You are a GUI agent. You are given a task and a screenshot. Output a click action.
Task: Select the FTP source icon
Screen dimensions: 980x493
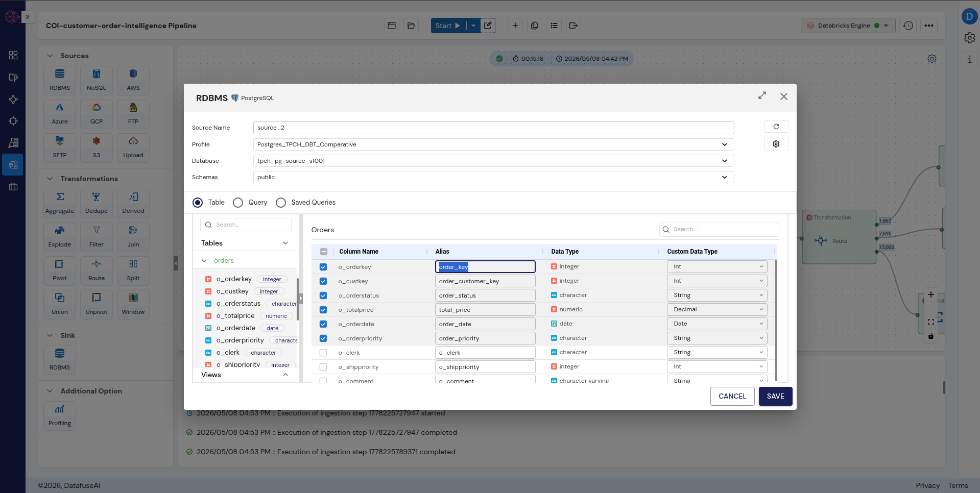pos(133,113)
